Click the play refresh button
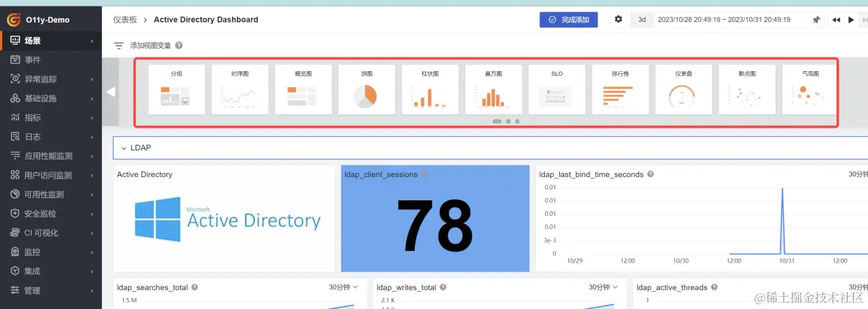Viewport: 868px width, 309px height. [x=851, y=20]
